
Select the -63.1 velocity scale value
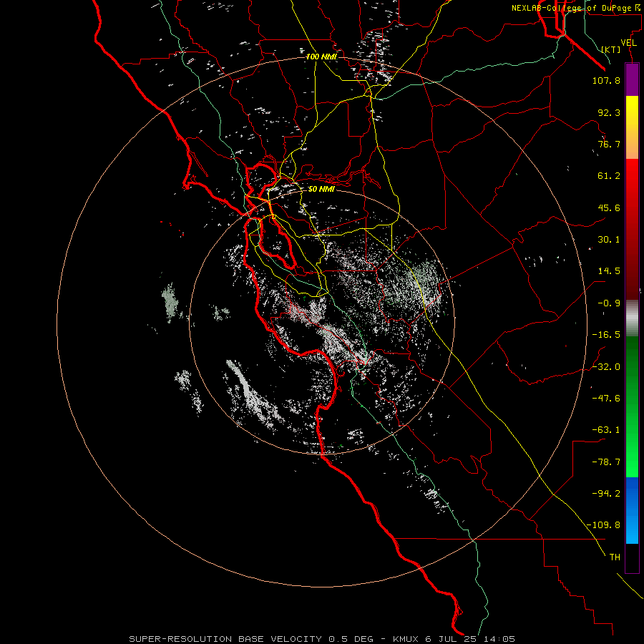point(606,430)
